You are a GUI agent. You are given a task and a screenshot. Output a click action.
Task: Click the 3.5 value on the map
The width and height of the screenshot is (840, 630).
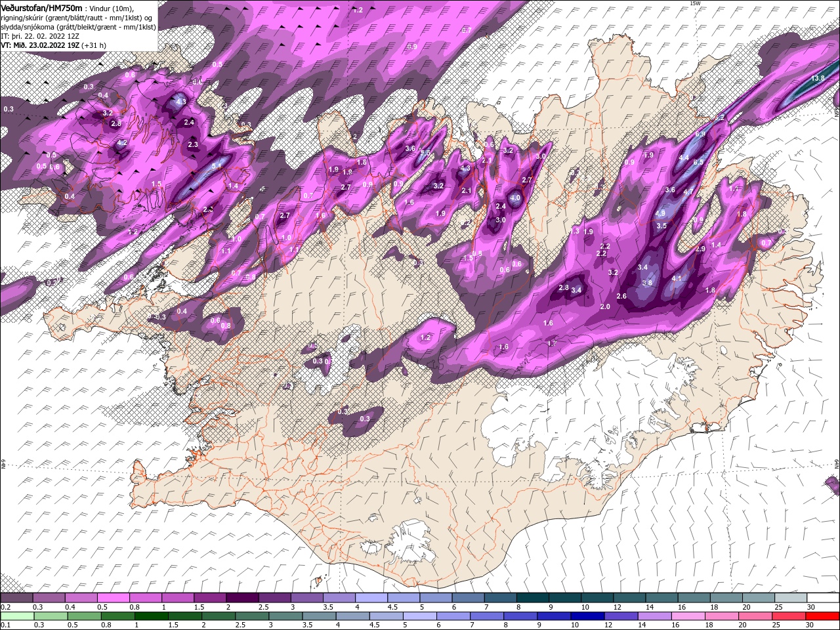coord(661,226)
